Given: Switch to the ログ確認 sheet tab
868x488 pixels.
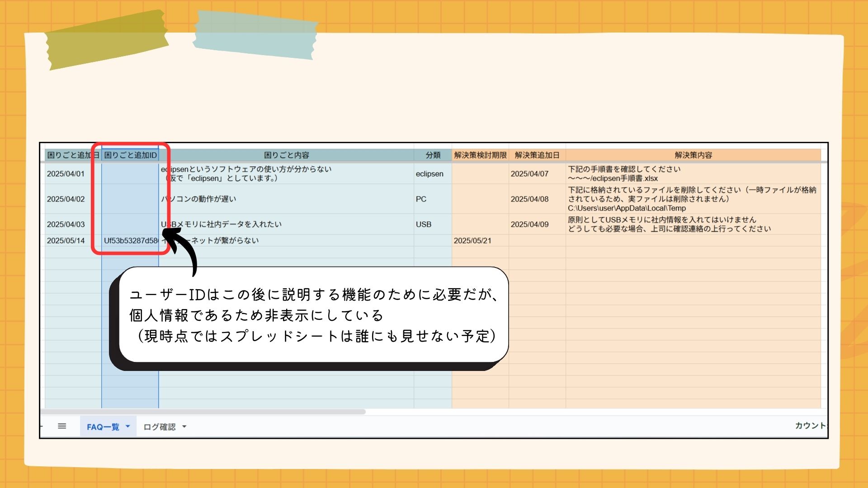Looking at the screenshot, I should [x=159, y=427].
